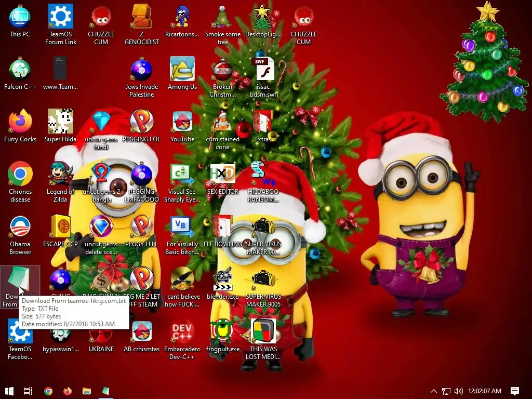Image resolution: width=532 pixels, height=399 pixels.
Task: Open Task View on the taskbar
Action: 28,391
